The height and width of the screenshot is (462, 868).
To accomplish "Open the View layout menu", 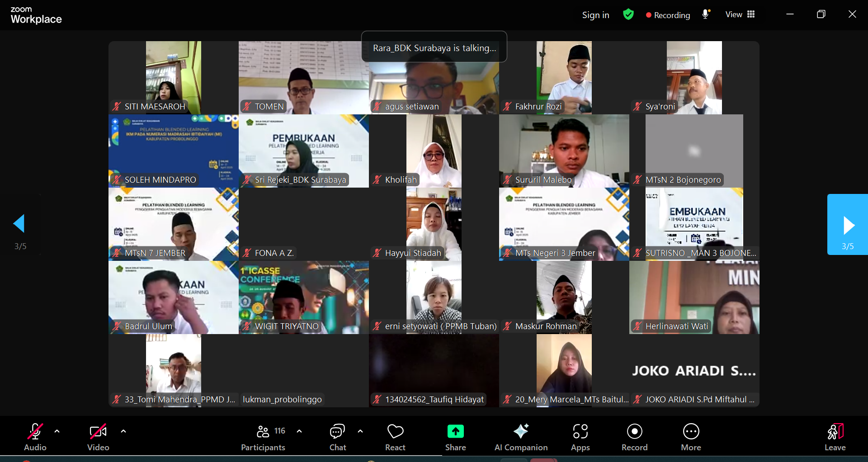I will click(740, 14).
